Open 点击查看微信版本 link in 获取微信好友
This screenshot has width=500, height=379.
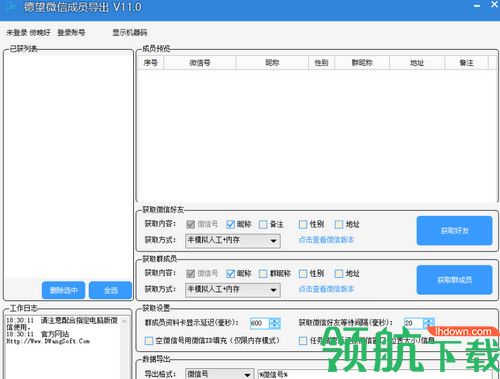326,240
